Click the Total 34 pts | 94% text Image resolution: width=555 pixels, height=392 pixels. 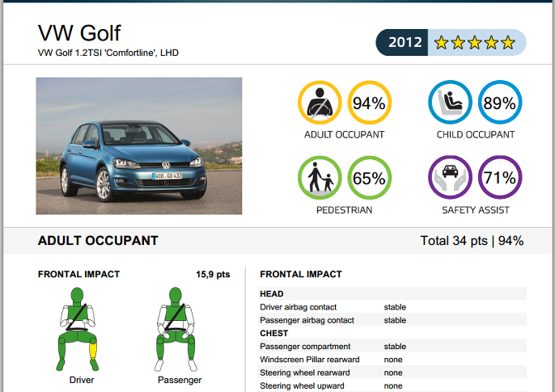click(472, 241)
